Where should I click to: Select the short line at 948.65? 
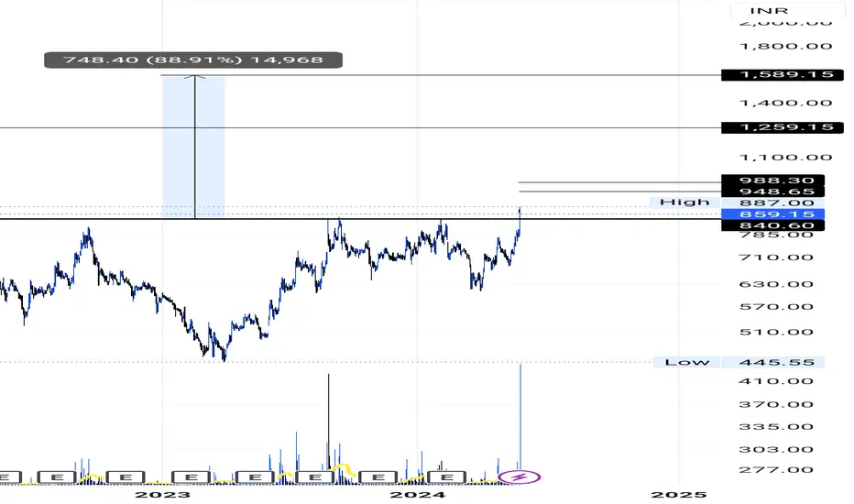(x=619, y=192)
